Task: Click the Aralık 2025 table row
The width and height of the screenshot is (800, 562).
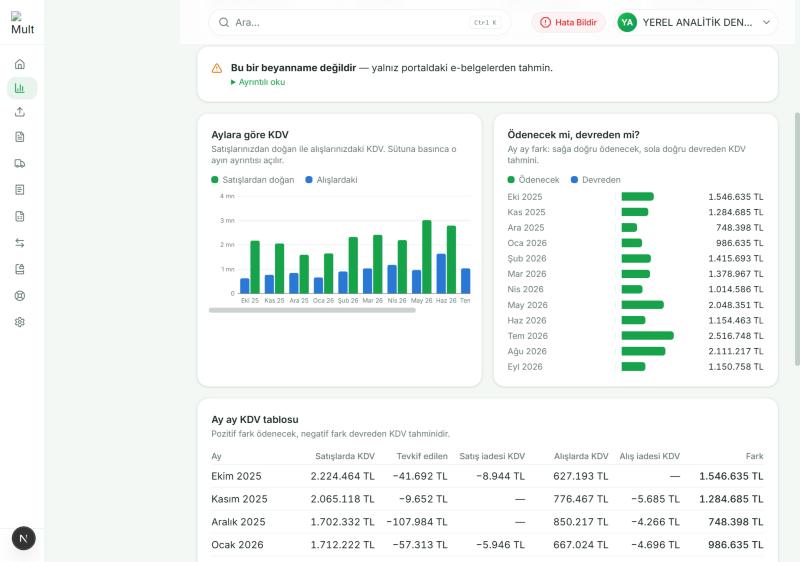Action: tap(487, 522)
